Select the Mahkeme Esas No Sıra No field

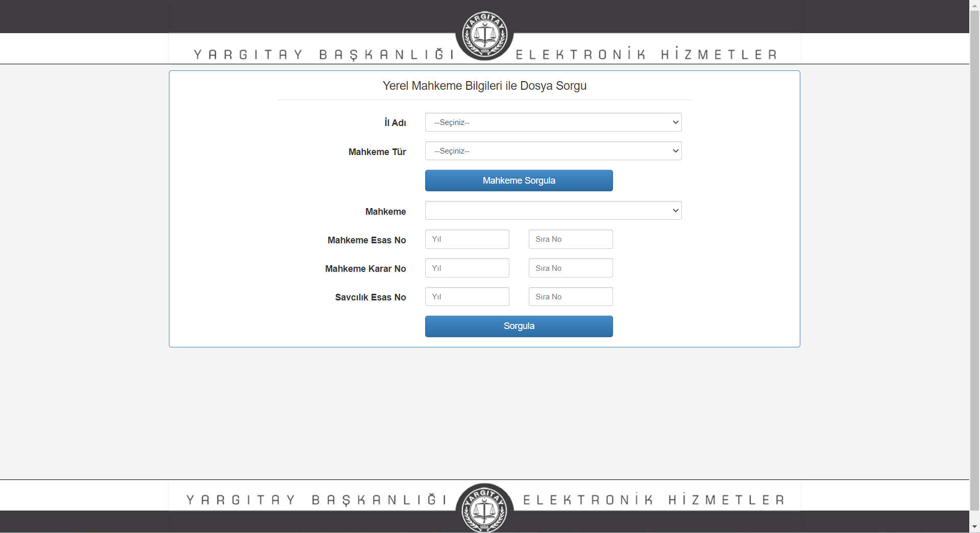tap(570, 239)
